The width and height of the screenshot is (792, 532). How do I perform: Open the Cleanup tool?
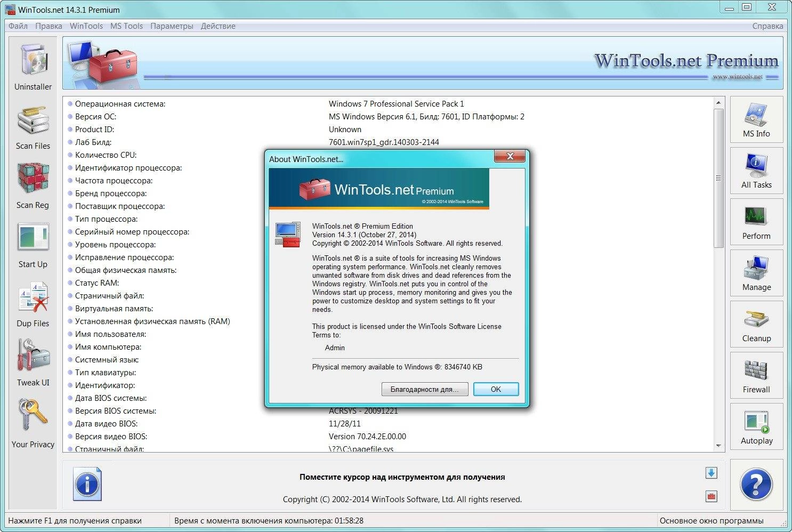[x=756, y=324]
